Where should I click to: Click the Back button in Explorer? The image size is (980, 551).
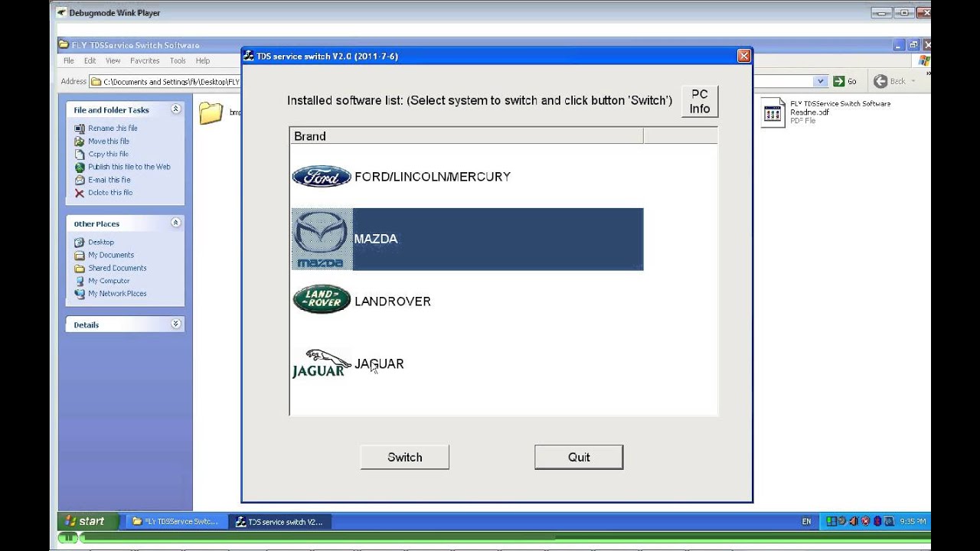[x=890, y=81]
